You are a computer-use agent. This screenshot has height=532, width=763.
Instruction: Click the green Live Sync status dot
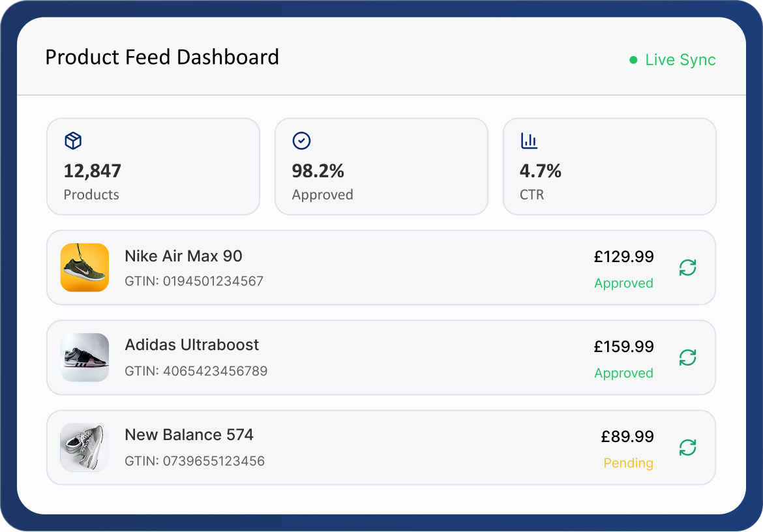[633, 60]
